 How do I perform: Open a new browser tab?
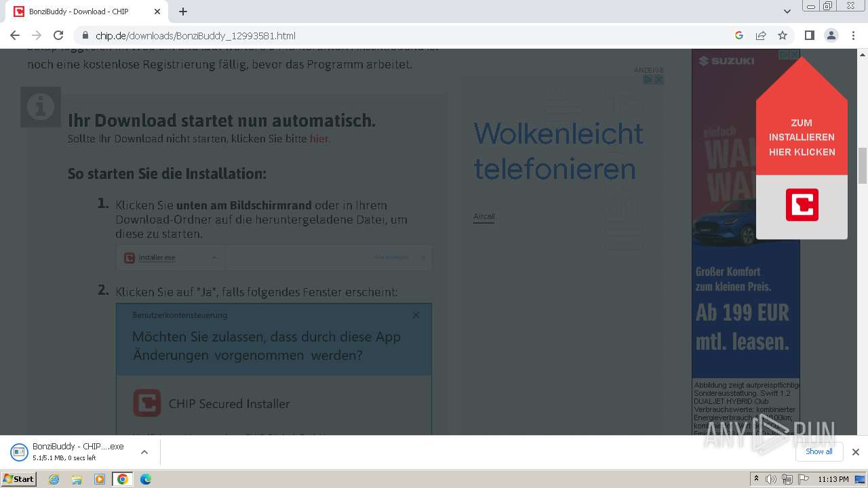coord(183,12)
